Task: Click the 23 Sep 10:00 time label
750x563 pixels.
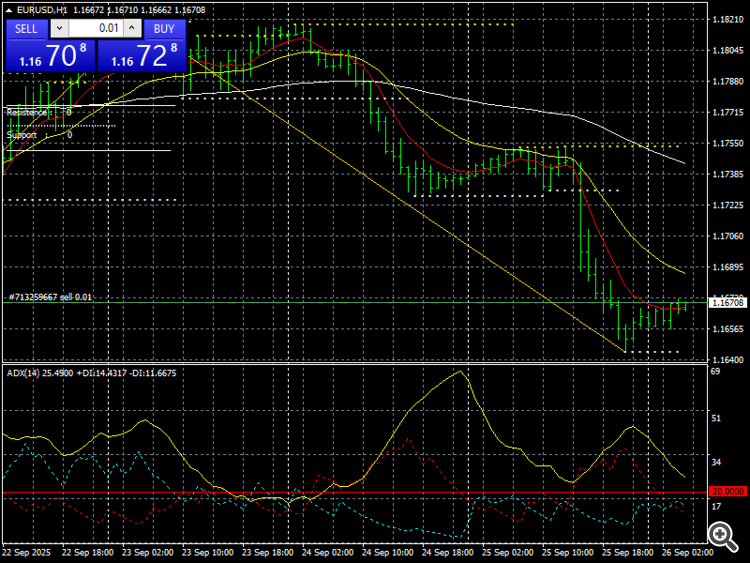Action: pyautogui.click(x=208, y=552)
